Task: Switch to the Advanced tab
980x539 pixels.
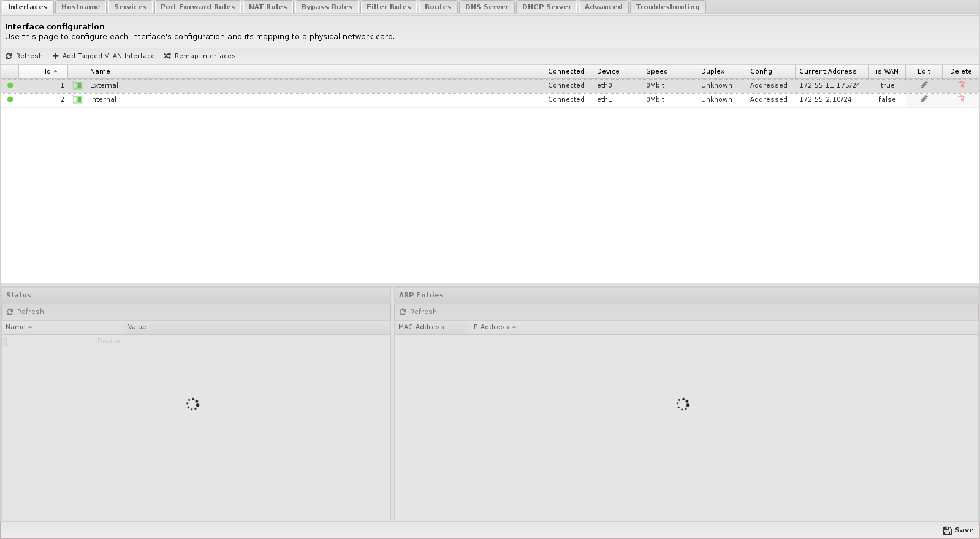Action: click(604, 7)
